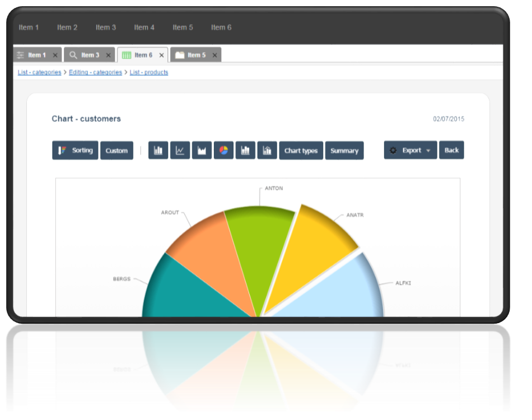
Task: Choose the area chart icon
Action: coord(202,150)
